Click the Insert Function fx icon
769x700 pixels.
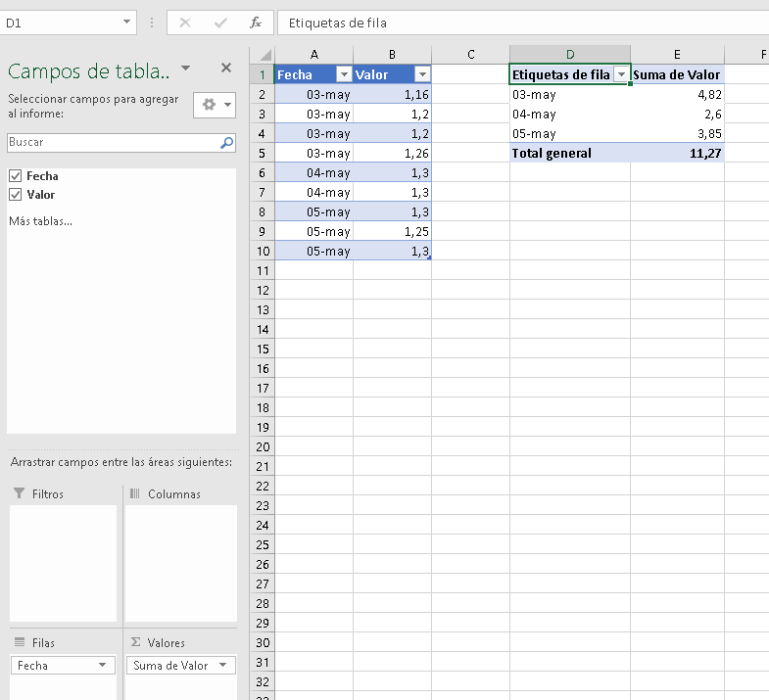[x=255, y=23]
